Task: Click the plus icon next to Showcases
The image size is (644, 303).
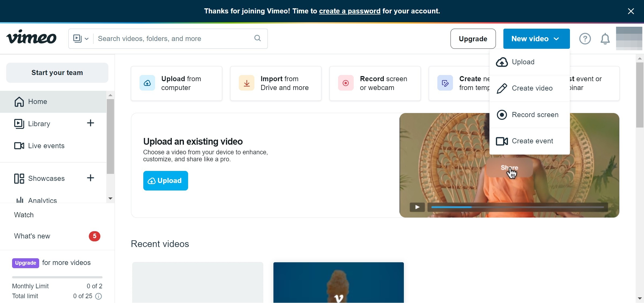Action: (x=90, y=178)
